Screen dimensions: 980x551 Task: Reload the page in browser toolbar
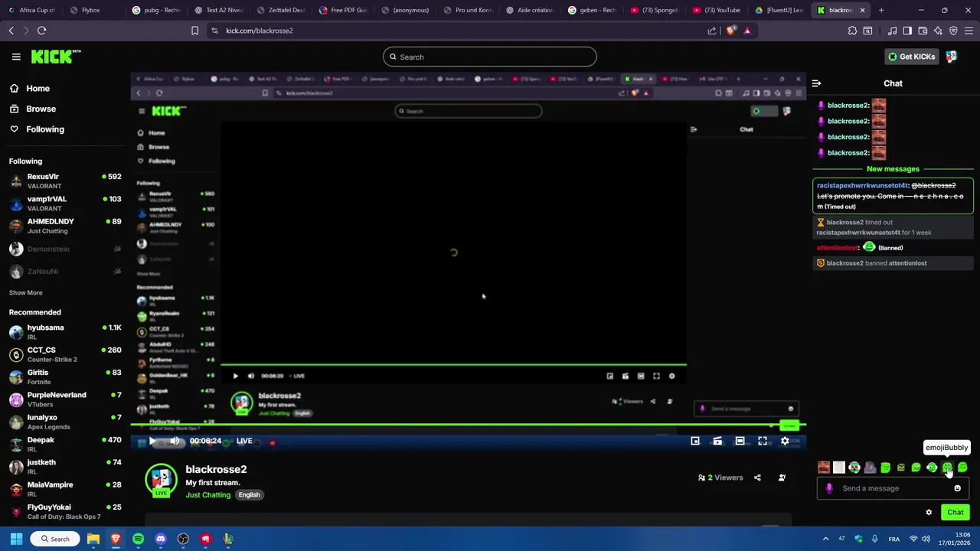point(41,31)
